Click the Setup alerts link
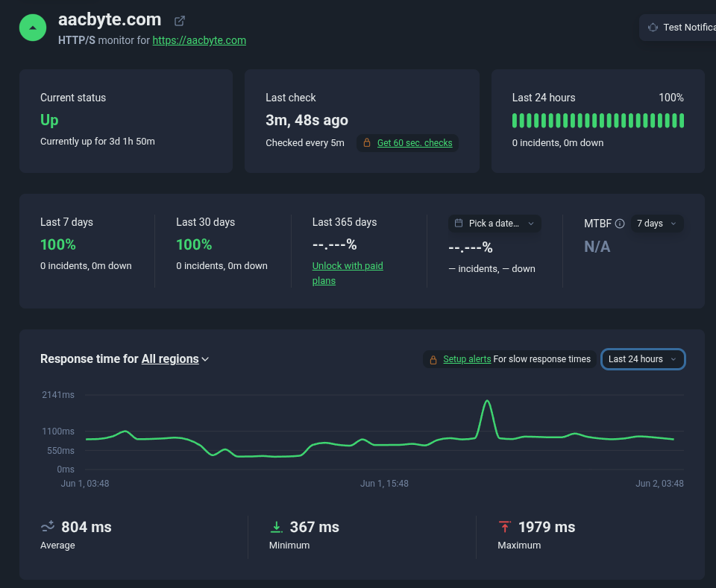716x588 pixels. (467, 359)
